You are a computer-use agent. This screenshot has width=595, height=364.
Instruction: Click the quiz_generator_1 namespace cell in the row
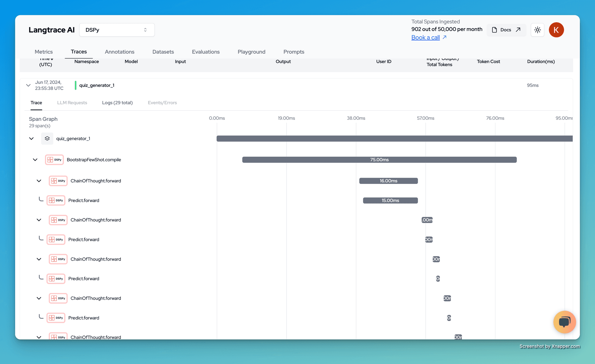coord(97,85)
